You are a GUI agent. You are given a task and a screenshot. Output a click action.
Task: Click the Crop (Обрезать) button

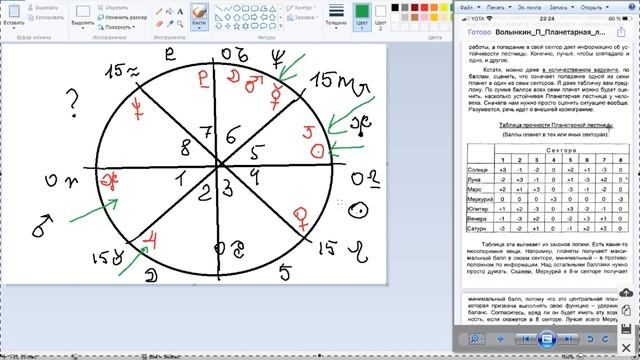(112, 8)
